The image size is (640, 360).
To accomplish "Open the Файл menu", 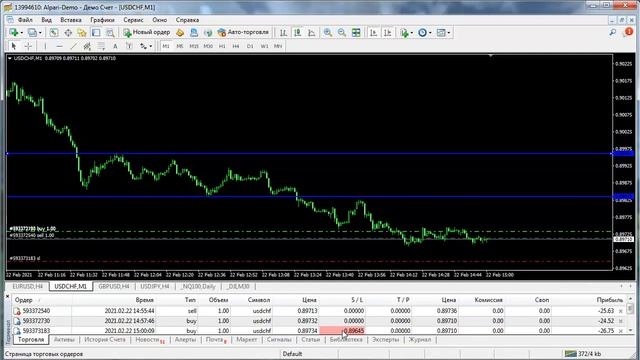I will point(25,20).
